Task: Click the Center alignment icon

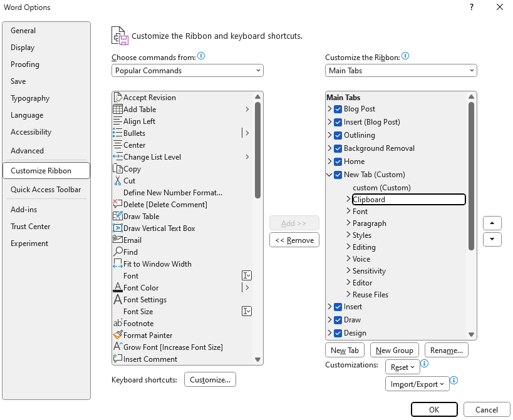Action: pos(118,145)
